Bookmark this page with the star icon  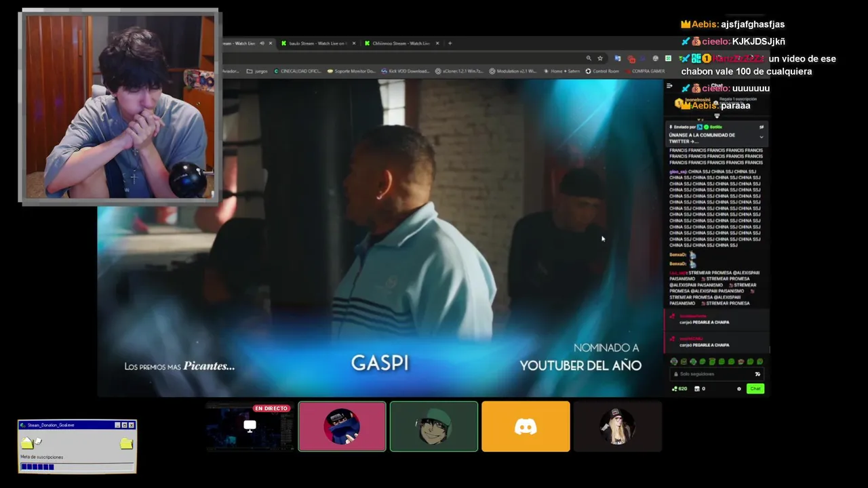(x=600, y=58)
